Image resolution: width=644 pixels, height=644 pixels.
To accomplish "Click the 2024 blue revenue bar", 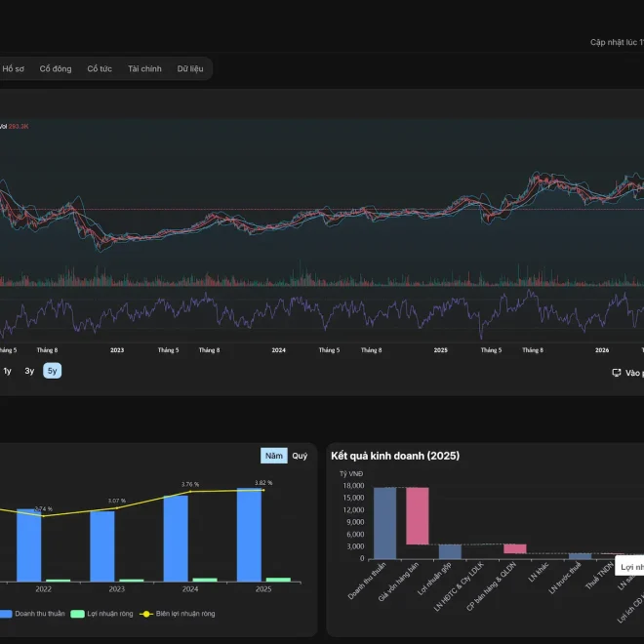I will (176, 539).
